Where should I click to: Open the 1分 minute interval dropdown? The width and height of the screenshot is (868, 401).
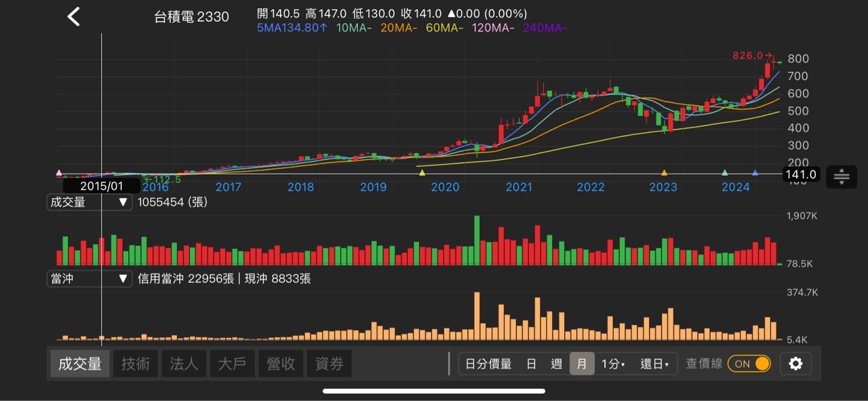pyautogui.click(x=613, y=364)
